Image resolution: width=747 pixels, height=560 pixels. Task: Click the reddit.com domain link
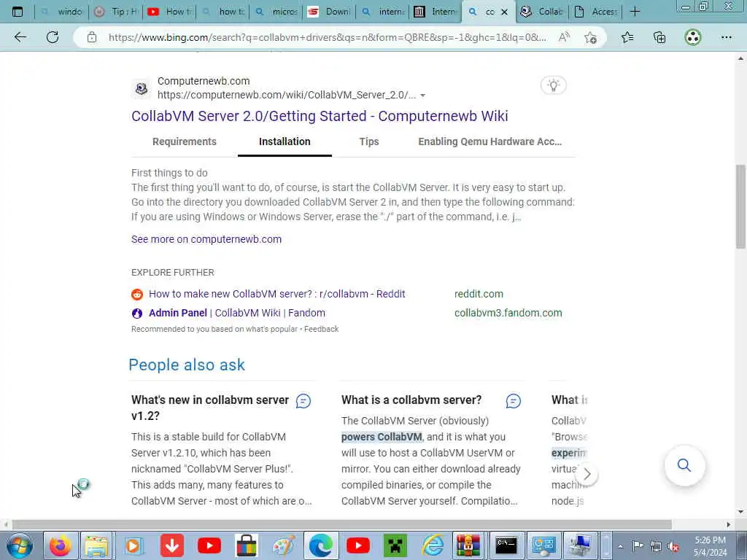point(479,294)
